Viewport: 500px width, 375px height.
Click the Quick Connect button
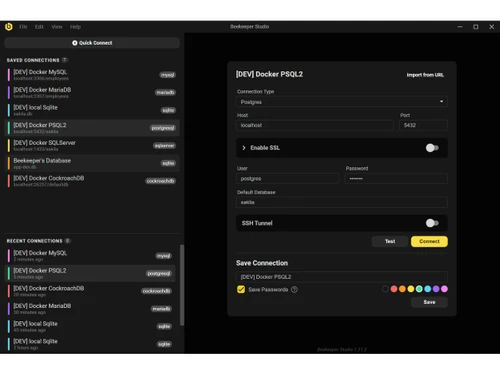point(92,43)
